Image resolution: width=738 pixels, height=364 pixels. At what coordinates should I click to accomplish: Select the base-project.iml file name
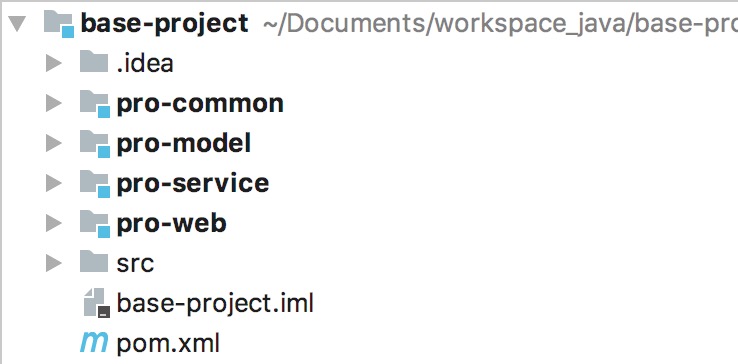pos(215,304)
